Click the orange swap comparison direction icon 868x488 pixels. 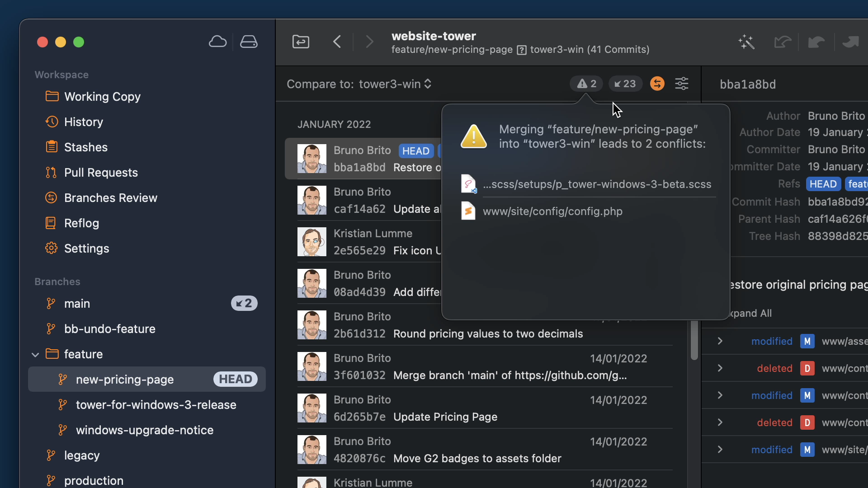[657, 84]
